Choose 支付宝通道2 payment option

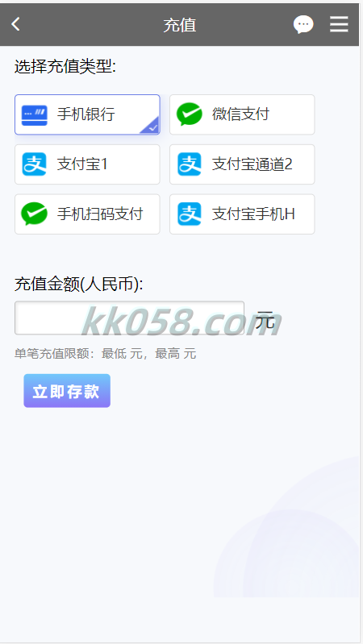click(242, 164)
